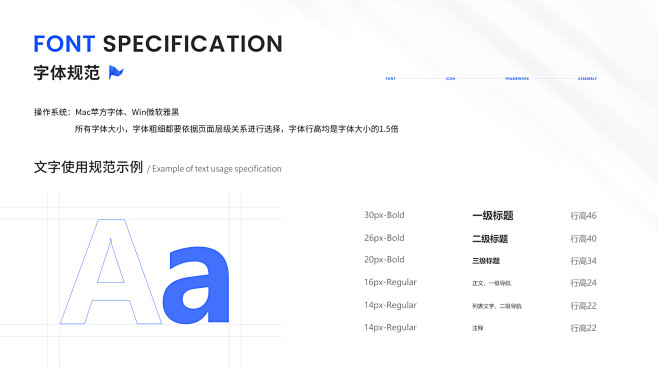
Task: Click the FONT SPECIFICATION heading
Action: [x=158, y=44]
